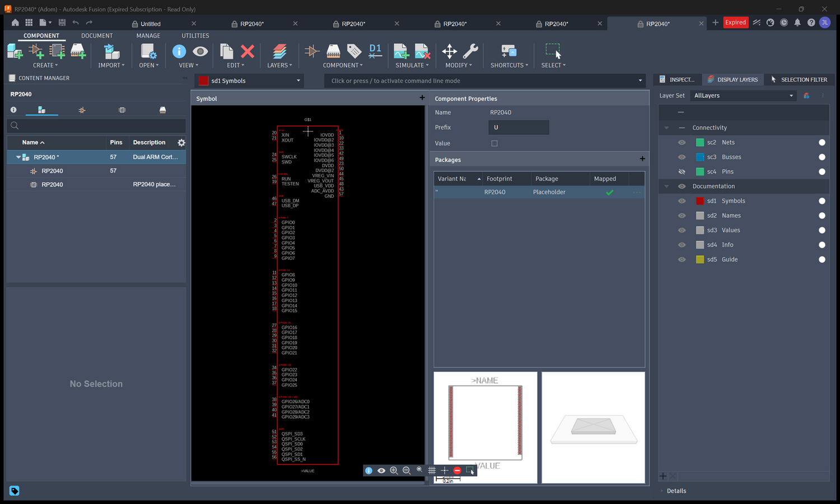
Task: Show the sc4 Pins layer
Action: tap(682, 171)
